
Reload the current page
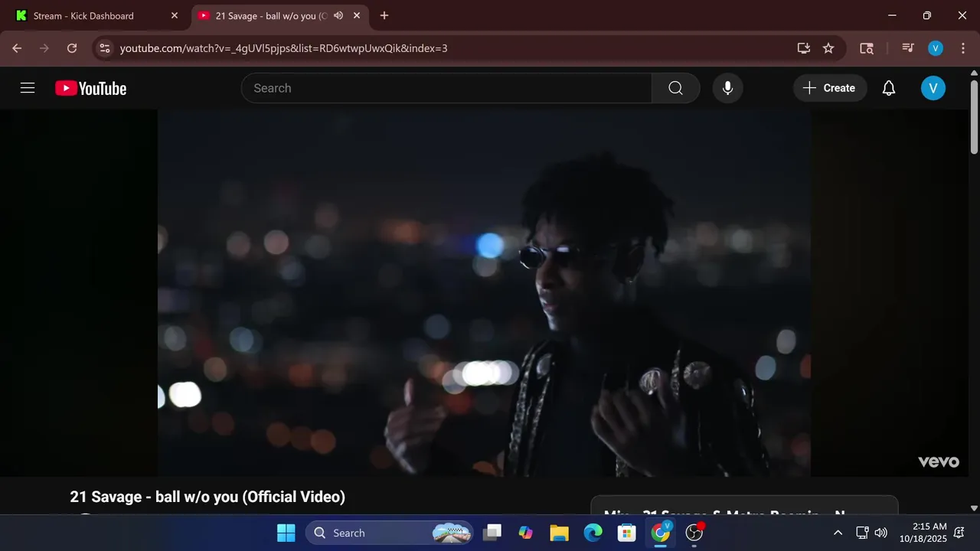[x=72, y=48]
